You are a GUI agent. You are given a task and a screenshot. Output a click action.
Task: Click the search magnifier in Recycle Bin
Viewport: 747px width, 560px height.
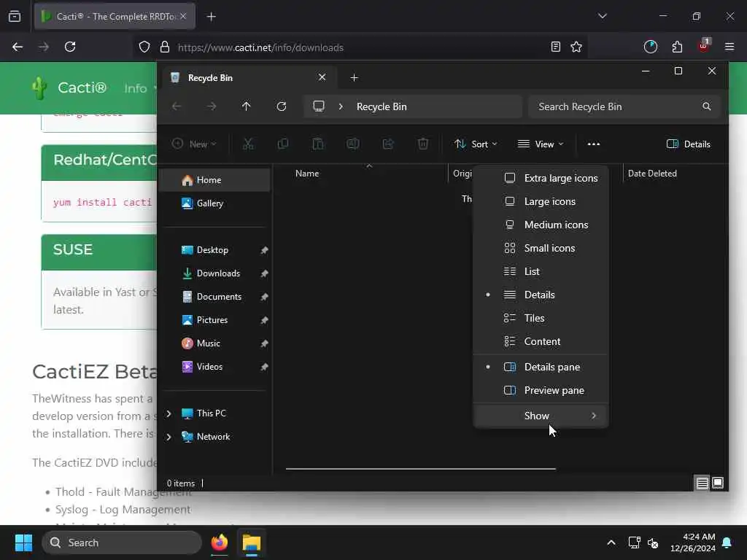[x=707, y=106]
